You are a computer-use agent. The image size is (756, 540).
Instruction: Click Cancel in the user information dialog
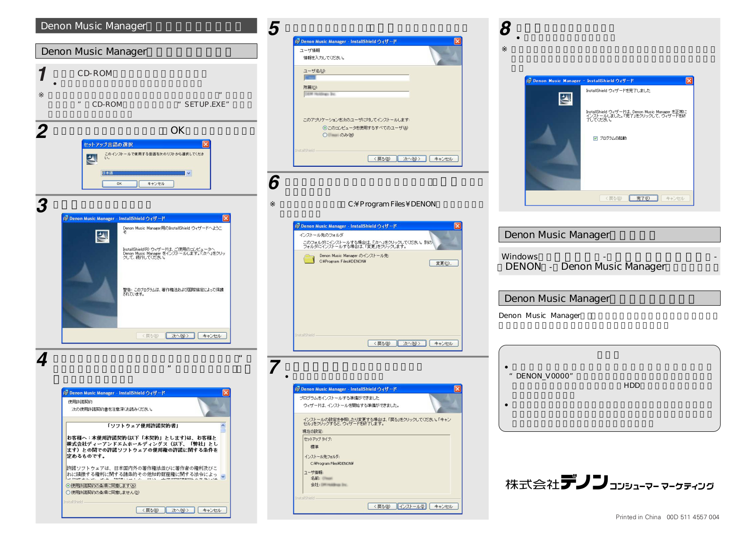pyautogui.click(x=443, y=159)
